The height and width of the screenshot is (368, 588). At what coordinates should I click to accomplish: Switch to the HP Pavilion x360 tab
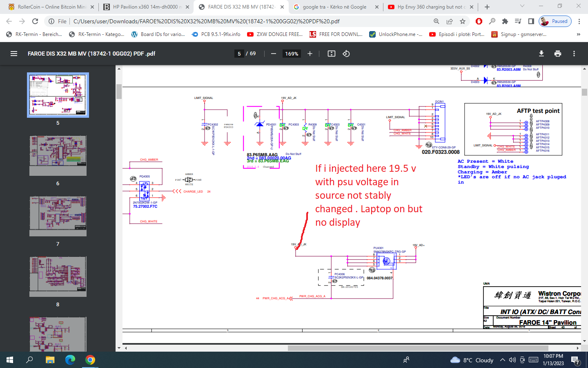coord(145,7)
